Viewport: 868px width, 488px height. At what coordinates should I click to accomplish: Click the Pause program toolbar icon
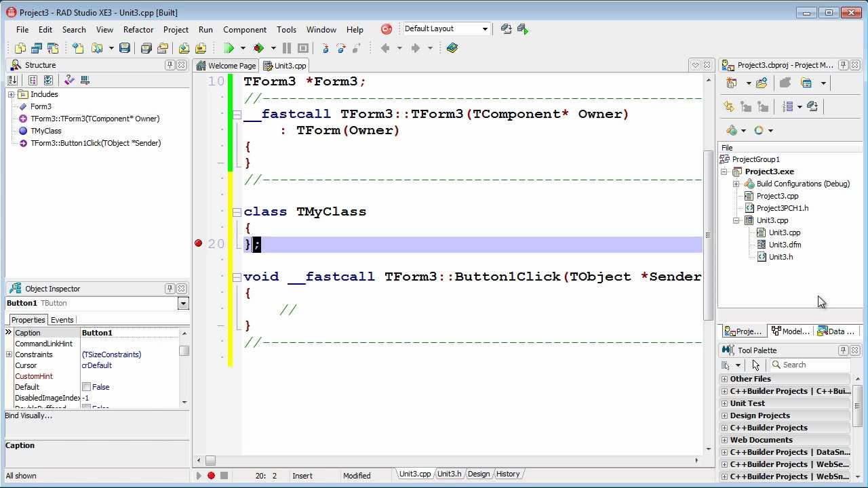click(x=287, y=48)
